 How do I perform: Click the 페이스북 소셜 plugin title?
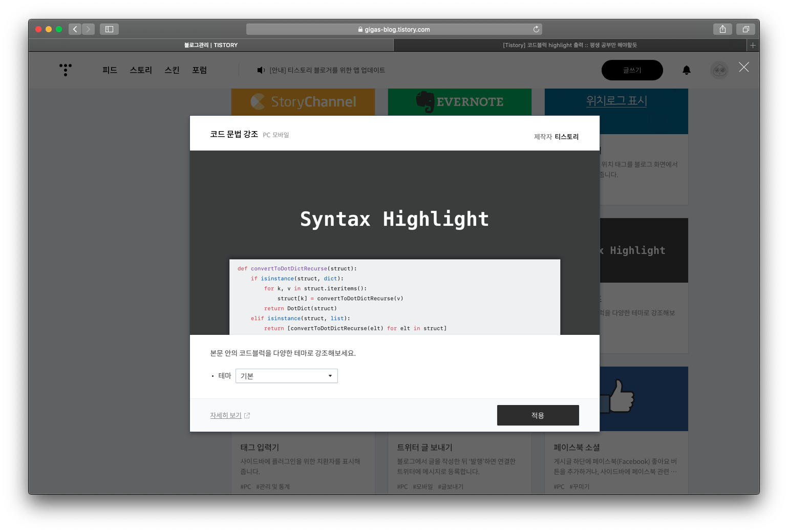[577, 448]
